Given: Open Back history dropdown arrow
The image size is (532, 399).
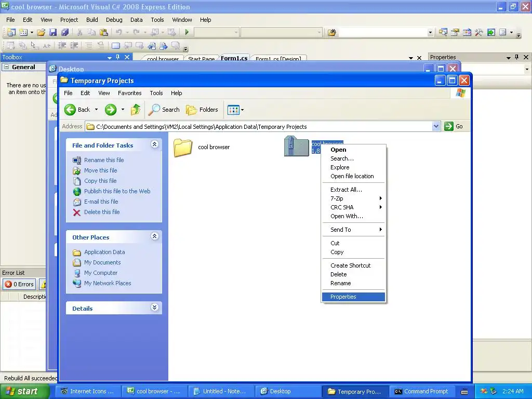Looking at the screenshot, I should [x=96, y=110].
